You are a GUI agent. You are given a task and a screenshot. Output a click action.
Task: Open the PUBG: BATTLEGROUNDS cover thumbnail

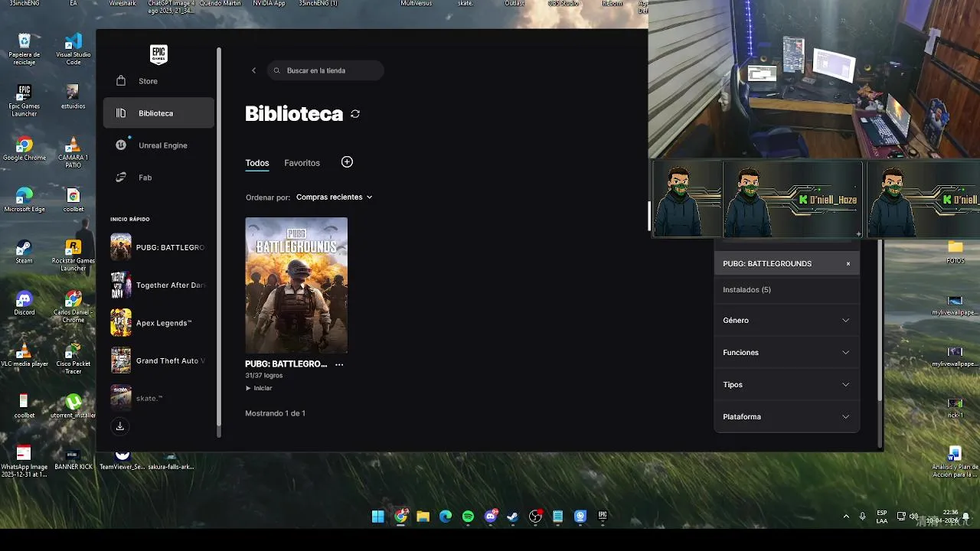pos(296,285)
